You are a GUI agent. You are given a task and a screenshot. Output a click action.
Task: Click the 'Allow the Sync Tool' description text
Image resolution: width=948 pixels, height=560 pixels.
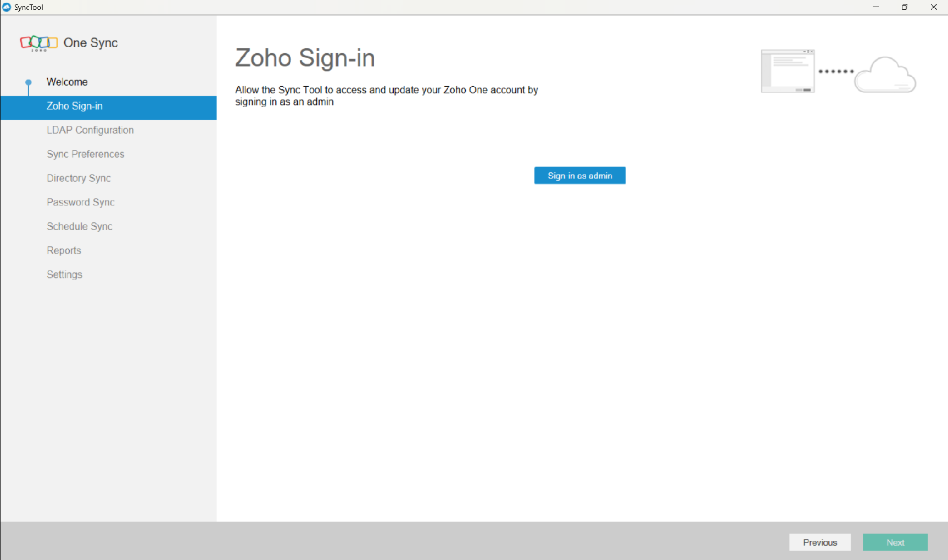coord(387,96)
